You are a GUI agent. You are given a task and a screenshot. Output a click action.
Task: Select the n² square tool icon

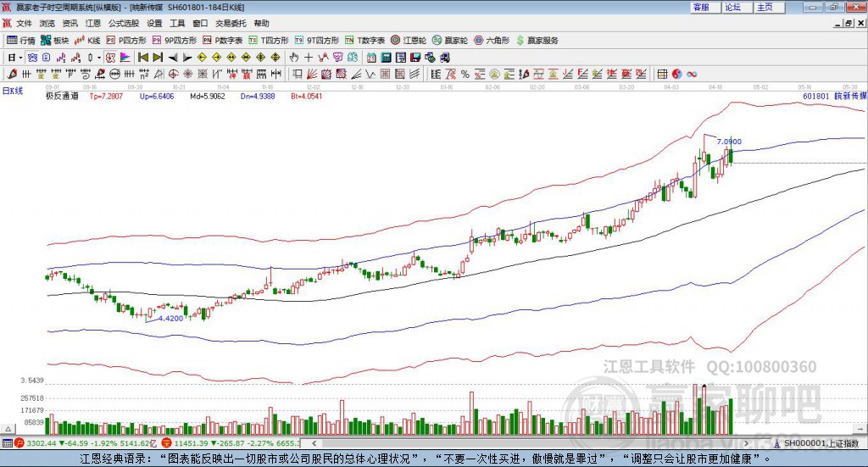144,74
